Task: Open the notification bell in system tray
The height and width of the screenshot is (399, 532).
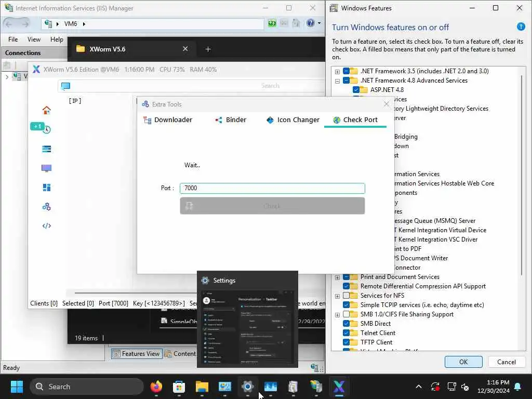Action: (518, 387)
